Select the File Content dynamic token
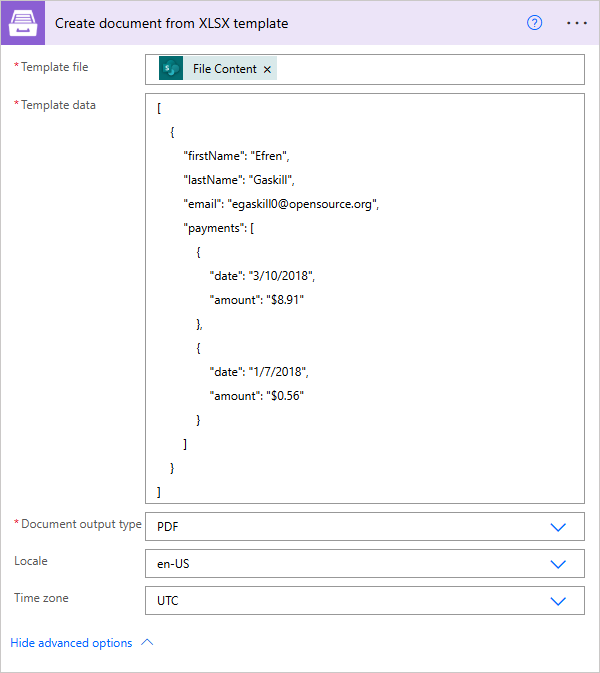This screenshot has height=673, width=600. click(x=218, y=68)
